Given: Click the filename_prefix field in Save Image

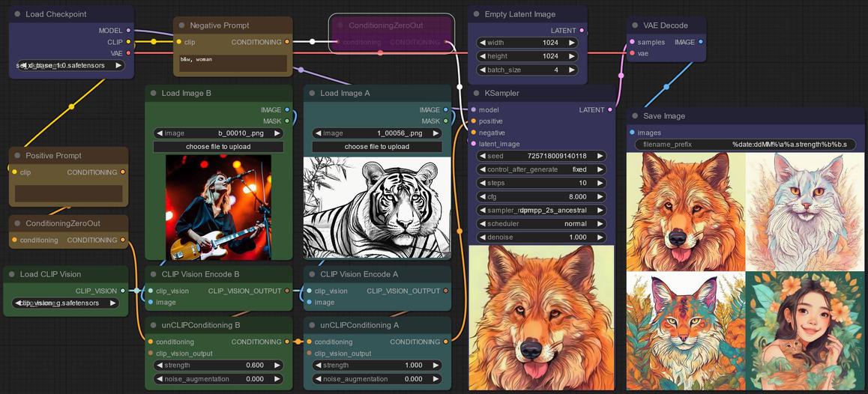Looking at the screenshot, I should point(745,145).
